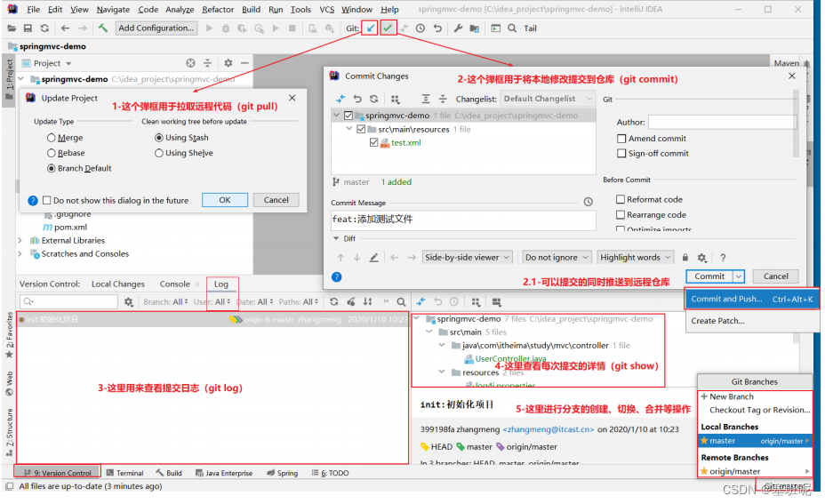Screen dimensions: 825x504
Task: Click Refresh icon in Commit Changes toolbar
Action: [x=373, y=99]
